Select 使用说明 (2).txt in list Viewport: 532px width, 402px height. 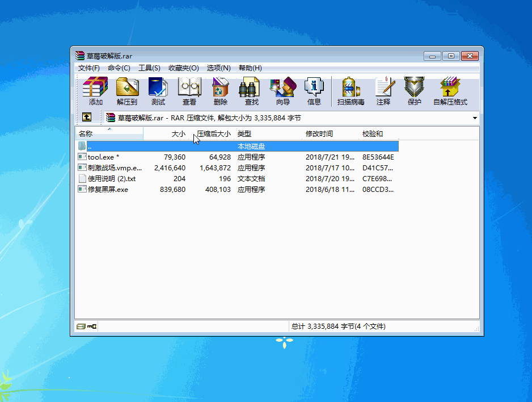[111, 179]
